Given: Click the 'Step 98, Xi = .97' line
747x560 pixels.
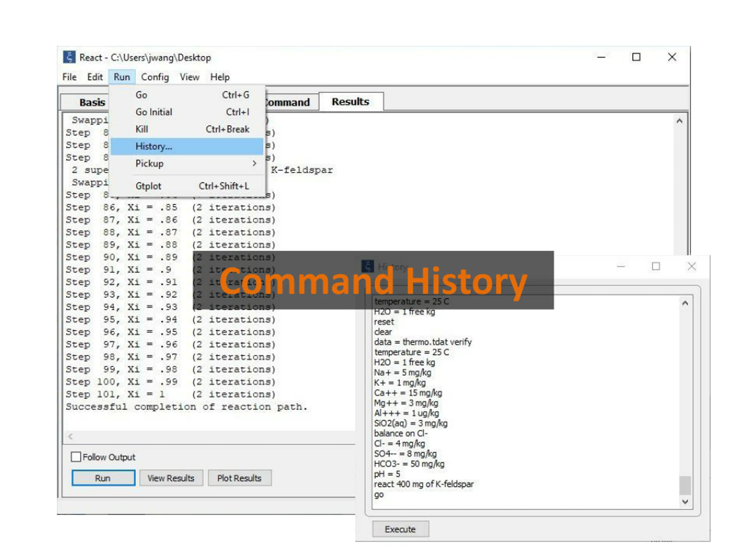Looking at the screenshot, I should (x=171, y=357).
